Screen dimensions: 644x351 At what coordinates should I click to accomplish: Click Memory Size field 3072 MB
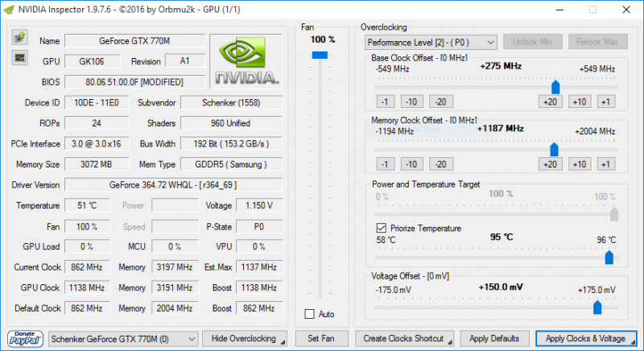click(97, 164)
